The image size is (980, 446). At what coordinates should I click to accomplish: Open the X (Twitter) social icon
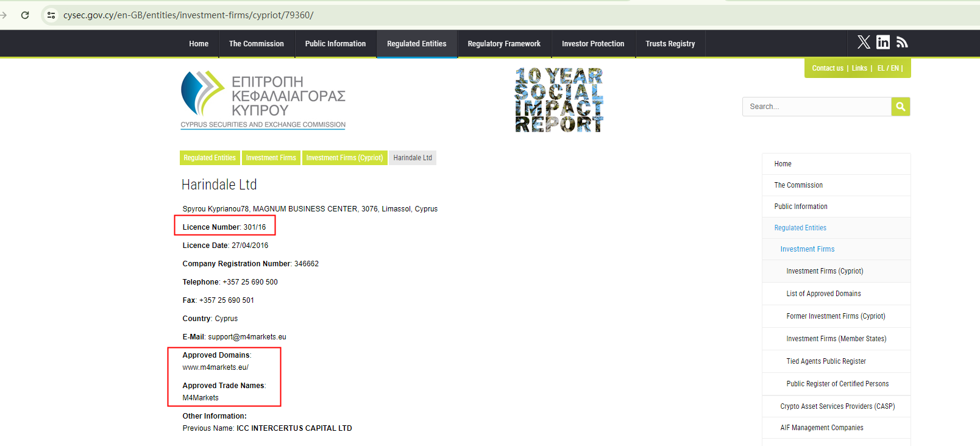(864, 42)
